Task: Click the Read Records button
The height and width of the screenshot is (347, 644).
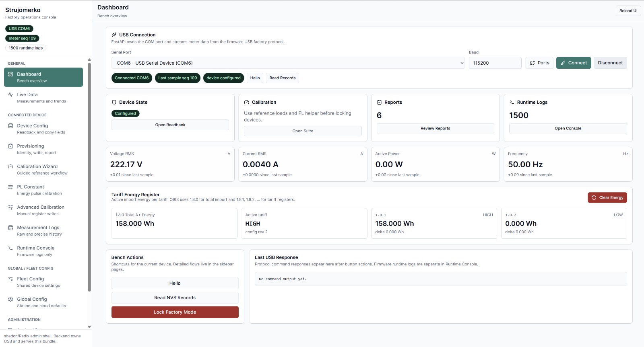Action: point(283,78)
